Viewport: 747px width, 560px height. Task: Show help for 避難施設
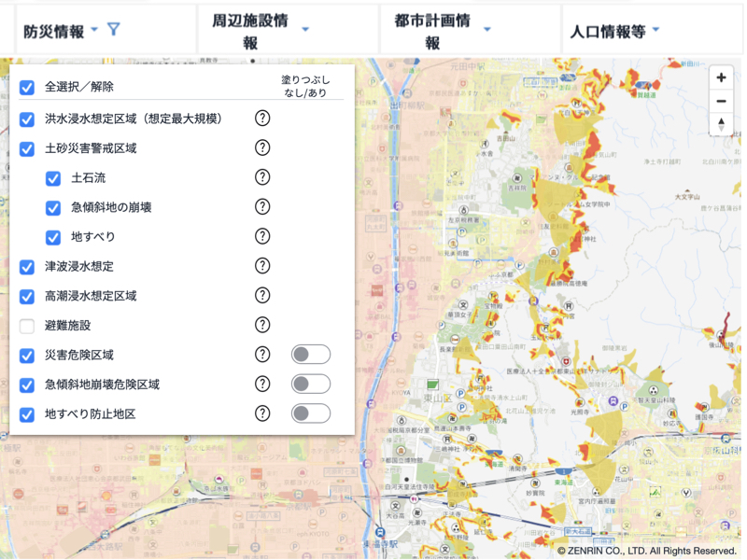262,325
